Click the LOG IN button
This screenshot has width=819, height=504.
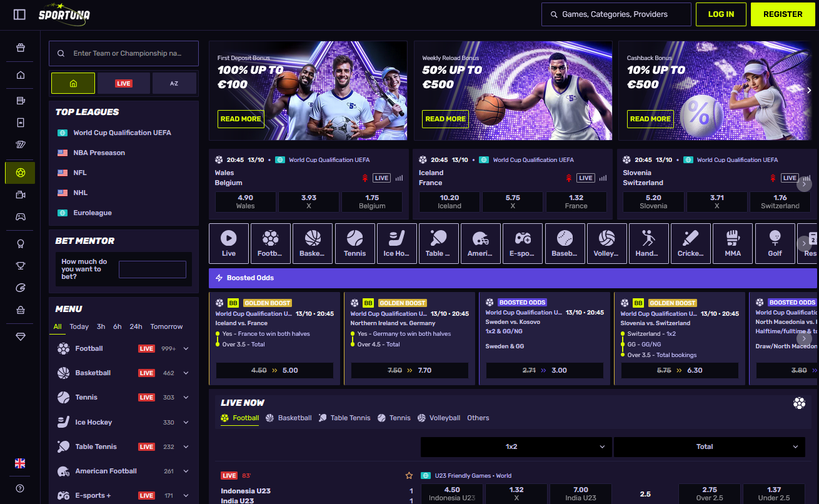tap(721, 14)
